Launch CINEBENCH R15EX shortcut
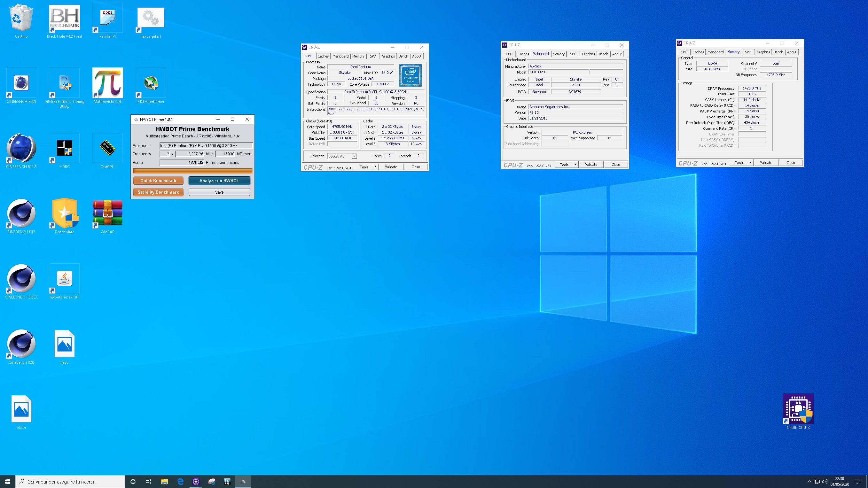 pyautogui.click(x=21, y=282)
